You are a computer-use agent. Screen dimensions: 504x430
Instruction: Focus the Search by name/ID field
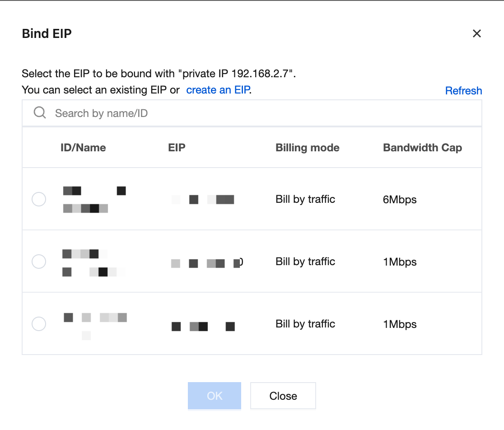click(x=262, y=113)
